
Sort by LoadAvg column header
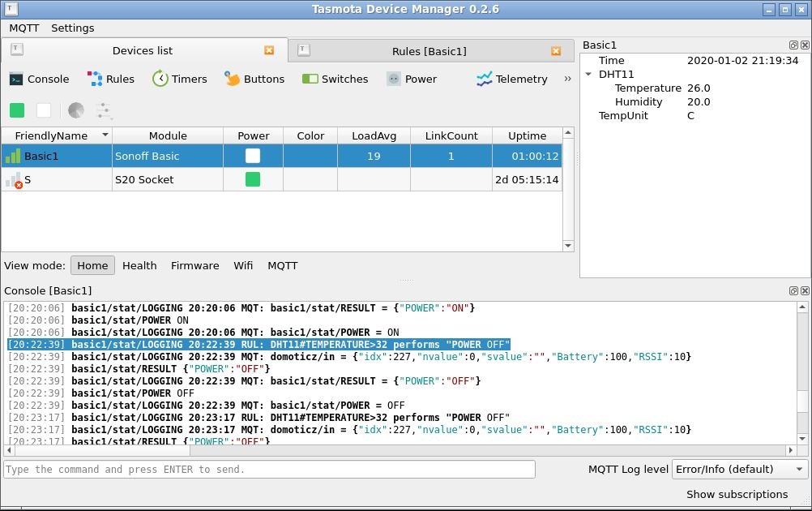374,135
